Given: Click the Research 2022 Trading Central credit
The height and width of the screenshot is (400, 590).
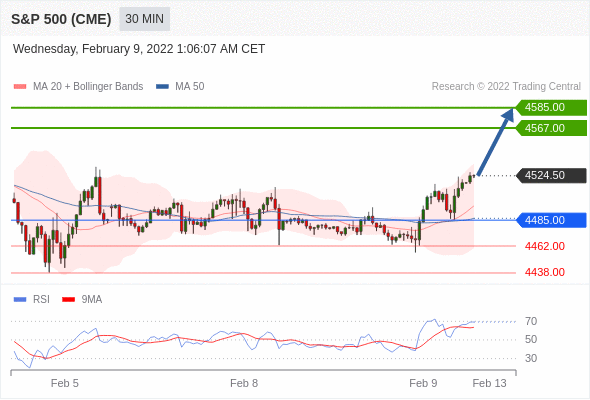Looking at the screenshot, I should point(506,87).
